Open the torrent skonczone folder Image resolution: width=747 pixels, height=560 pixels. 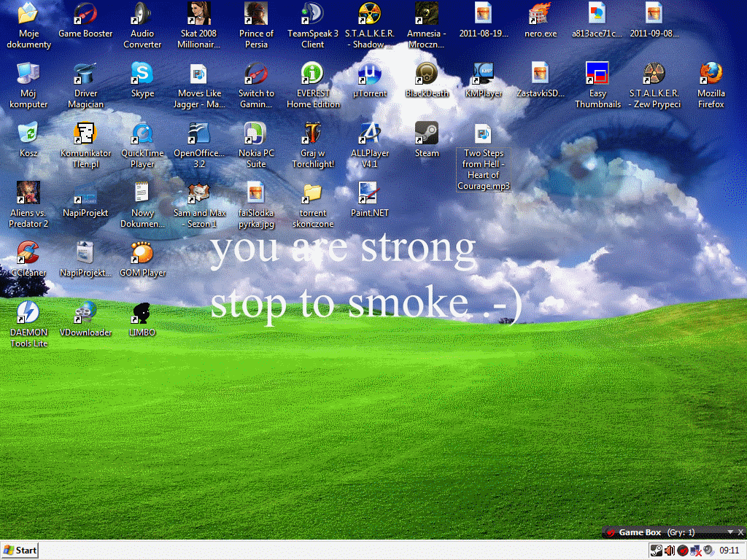(313, 193)
